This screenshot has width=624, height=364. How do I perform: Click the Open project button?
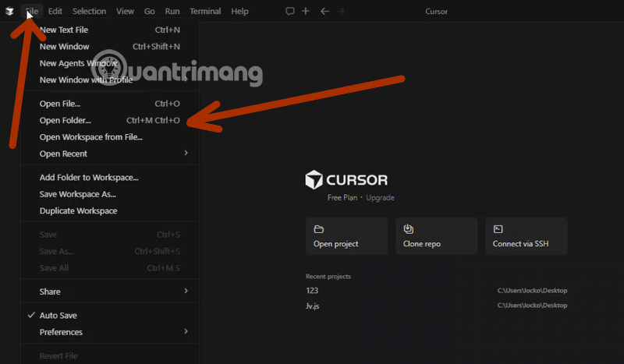click(x=346, y=236)
